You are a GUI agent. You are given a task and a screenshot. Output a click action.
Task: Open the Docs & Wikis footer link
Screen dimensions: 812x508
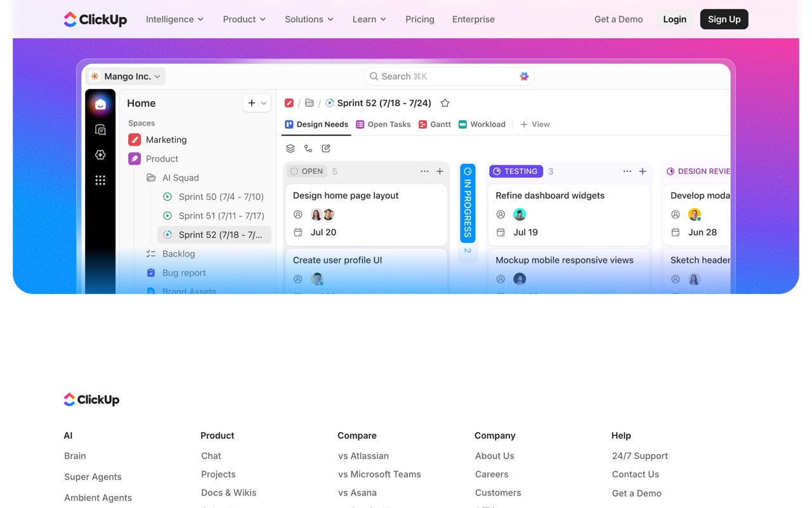point(228,493)
